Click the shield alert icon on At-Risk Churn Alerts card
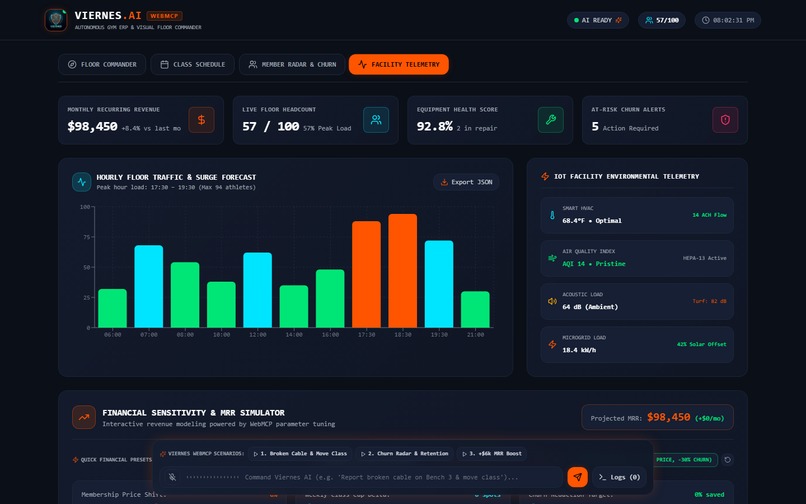The height and width of the screenshot is (504, 806). [725, 120]
